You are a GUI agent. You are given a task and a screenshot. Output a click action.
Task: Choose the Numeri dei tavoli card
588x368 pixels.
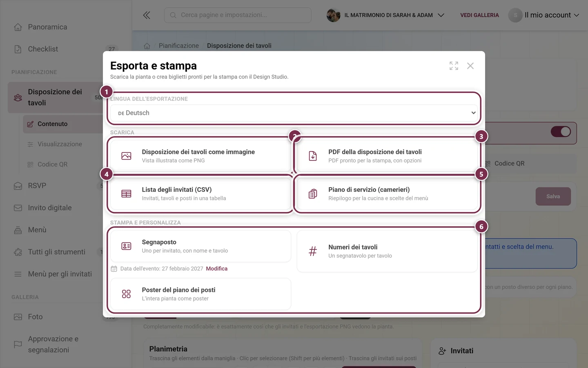pyautogui.click(x=387, y=251)
